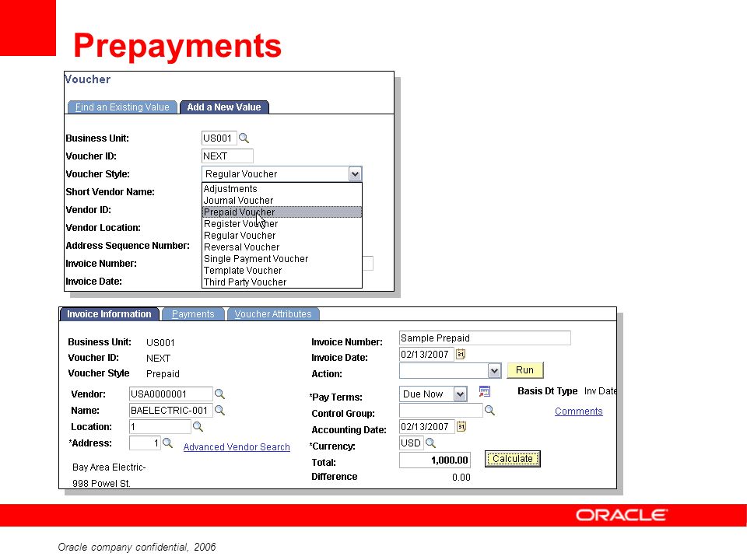The height and width of the screenshot is (560, 747).
Task: Click the Business Unit US001 field
Action: pyautogui.click(x=219, y=138)
